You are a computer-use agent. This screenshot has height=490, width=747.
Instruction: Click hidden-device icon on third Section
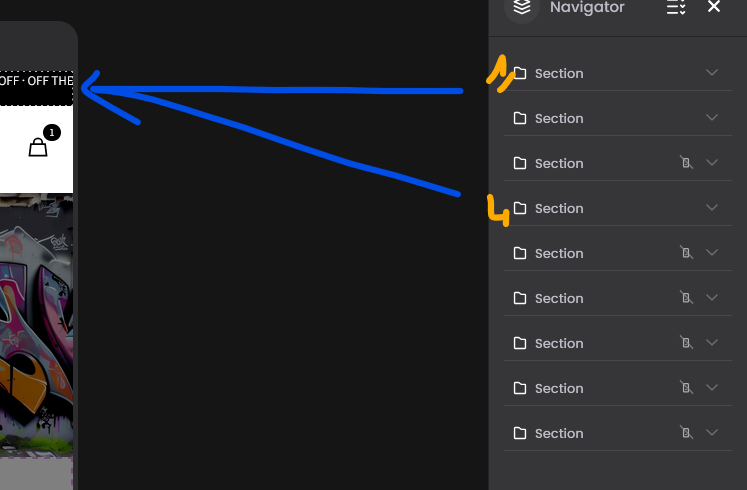(686, 163)
